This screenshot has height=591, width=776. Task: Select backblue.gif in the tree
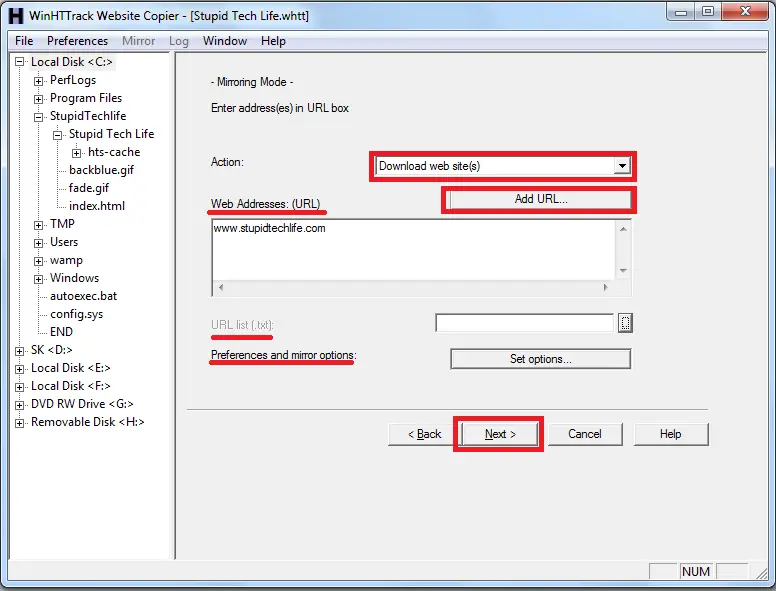101,170
